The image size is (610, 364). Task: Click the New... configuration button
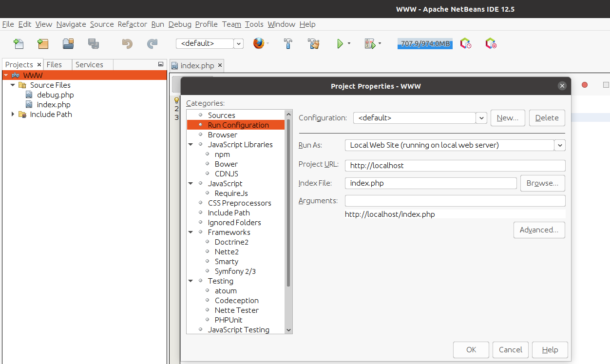[508, 118]
